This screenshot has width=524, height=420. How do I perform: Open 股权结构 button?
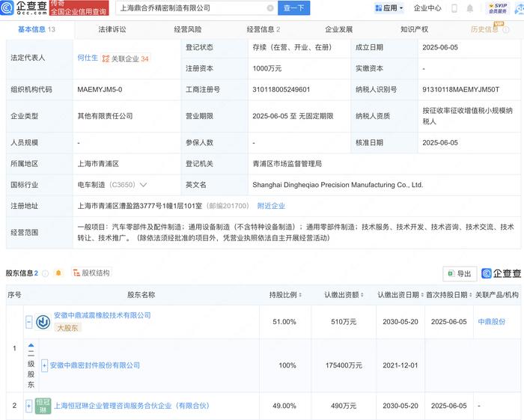(91, 273)
